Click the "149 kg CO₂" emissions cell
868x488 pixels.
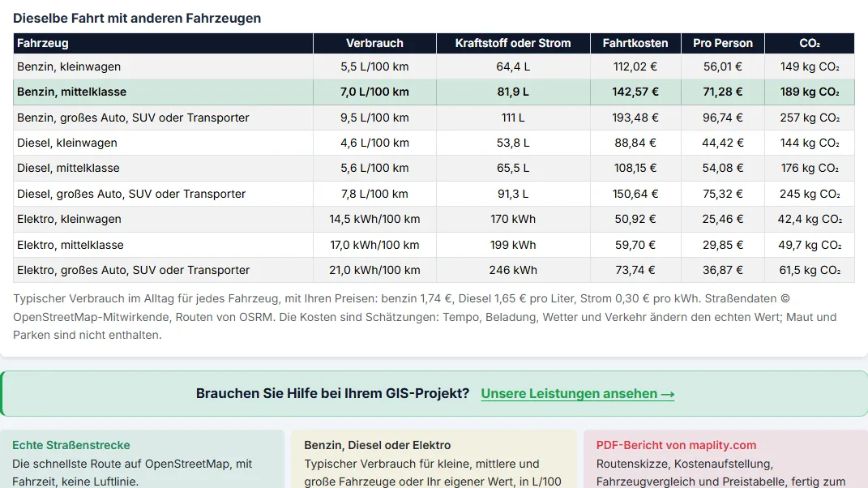[x=810, y=66]
